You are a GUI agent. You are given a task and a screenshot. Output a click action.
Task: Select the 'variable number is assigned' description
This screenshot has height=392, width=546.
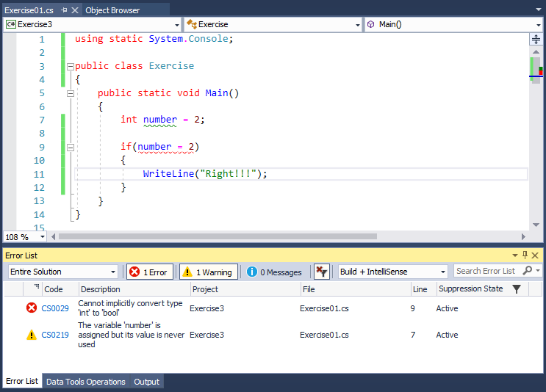132,335
